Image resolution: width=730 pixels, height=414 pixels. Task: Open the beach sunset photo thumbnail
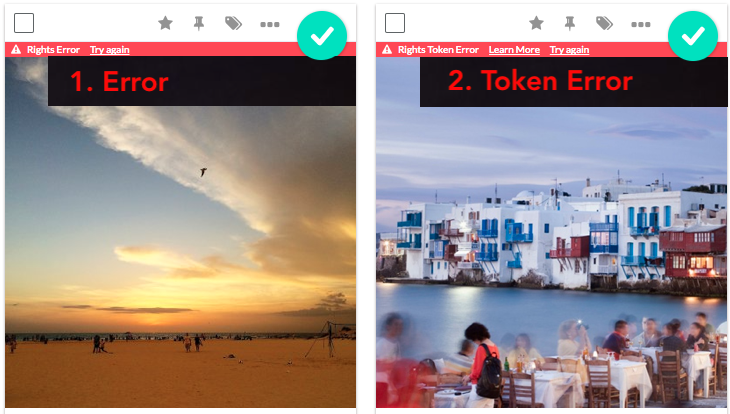click(x=181, y=256)
